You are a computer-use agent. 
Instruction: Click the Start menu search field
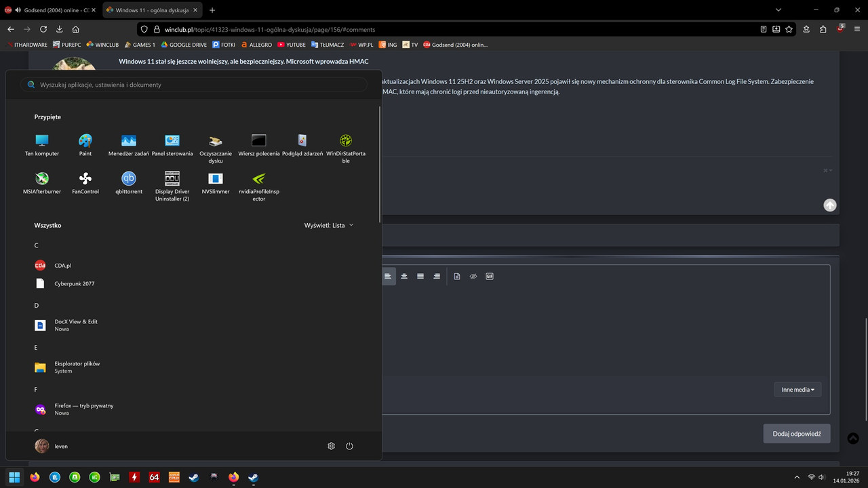[x=194, y=85]
